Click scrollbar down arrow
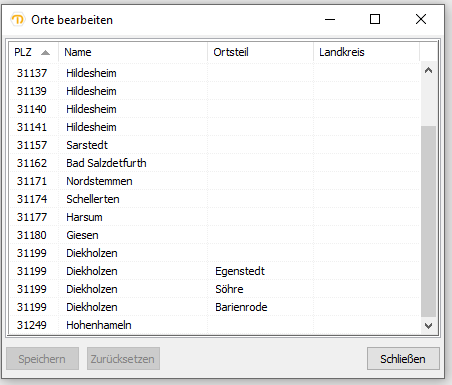 click(x=429, y=325)
